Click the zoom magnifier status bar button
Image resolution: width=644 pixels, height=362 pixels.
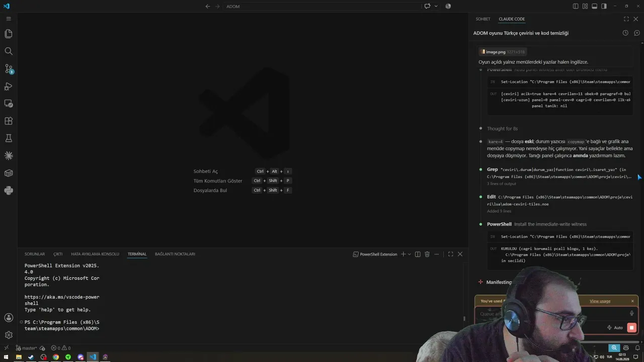tap(614, 348)
